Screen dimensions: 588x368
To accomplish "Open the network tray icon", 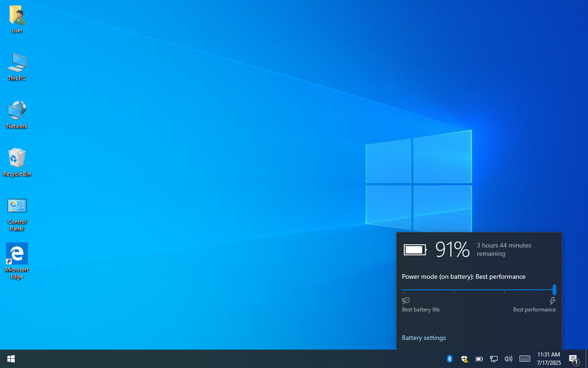I will pyautogui.click(x=493, y=359).
